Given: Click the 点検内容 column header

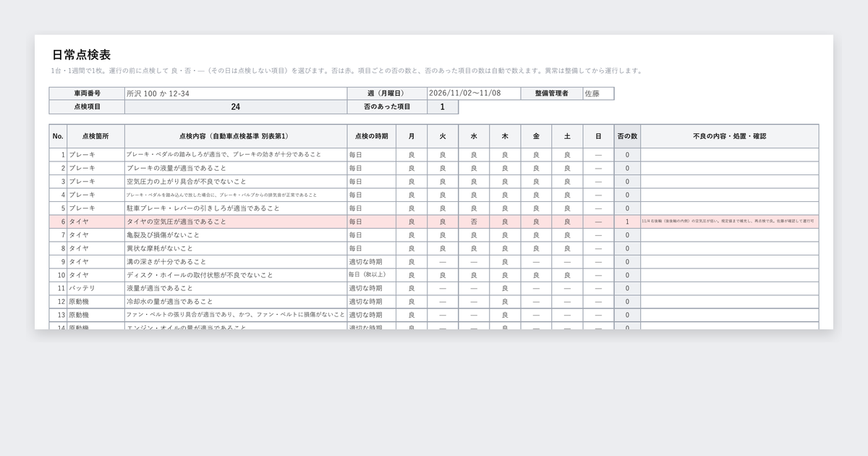Looking at the screenshot, I should [236, 136].
